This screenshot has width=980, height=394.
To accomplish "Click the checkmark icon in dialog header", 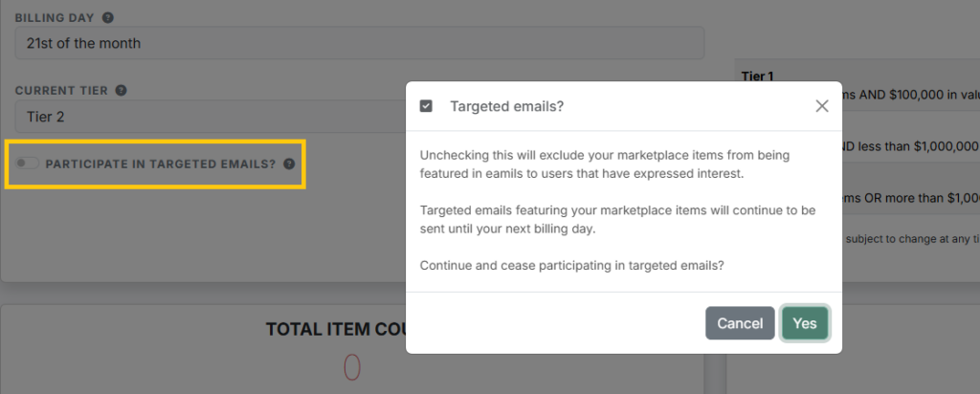I will (426, 106).
